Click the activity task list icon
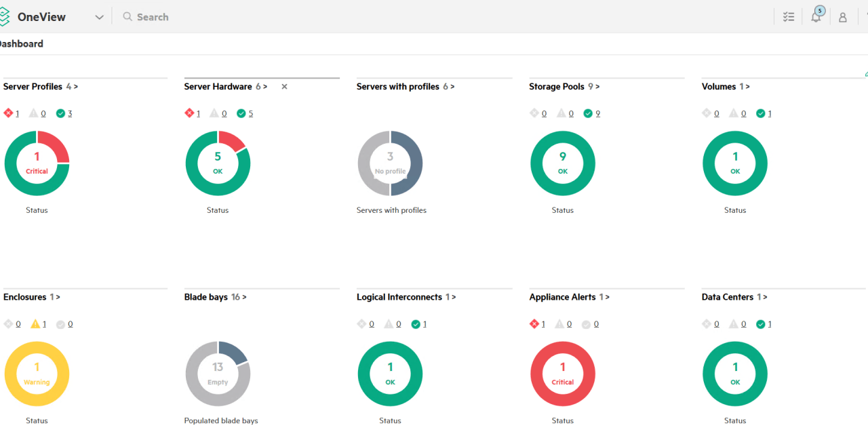Screen dimensions: 868x434 [x=788, y=16]
